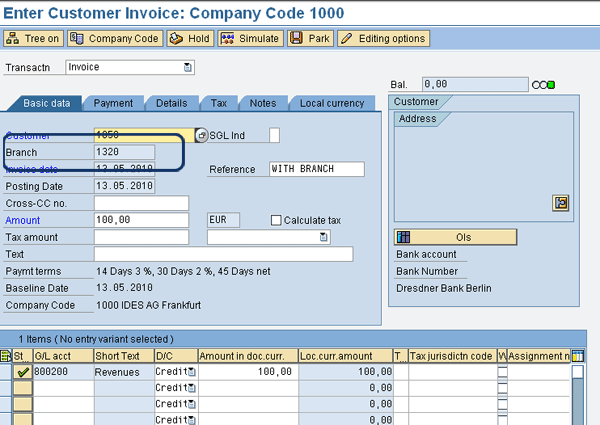Open search help next to Customer field
The image size is (600, 425).
click(x=201, y=135)
